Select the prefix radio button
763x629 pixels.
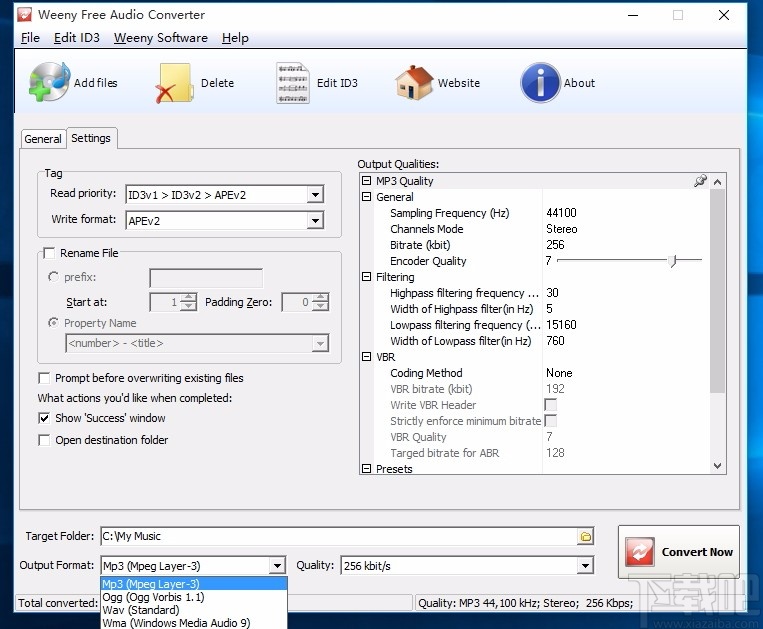(53, 277)
